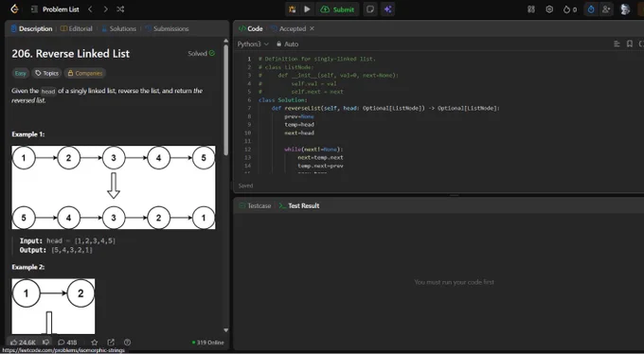Open the settings gear icon

(549, 9)
